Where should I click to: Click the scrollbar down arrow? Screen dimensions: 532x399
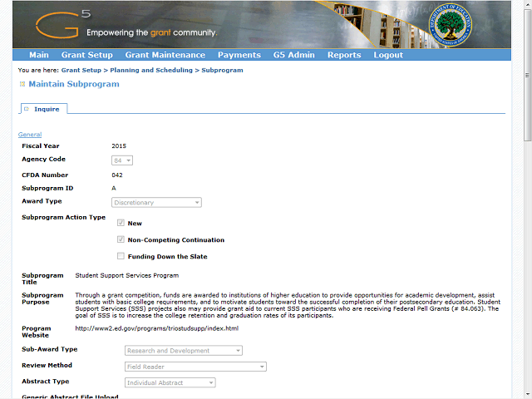527,395
